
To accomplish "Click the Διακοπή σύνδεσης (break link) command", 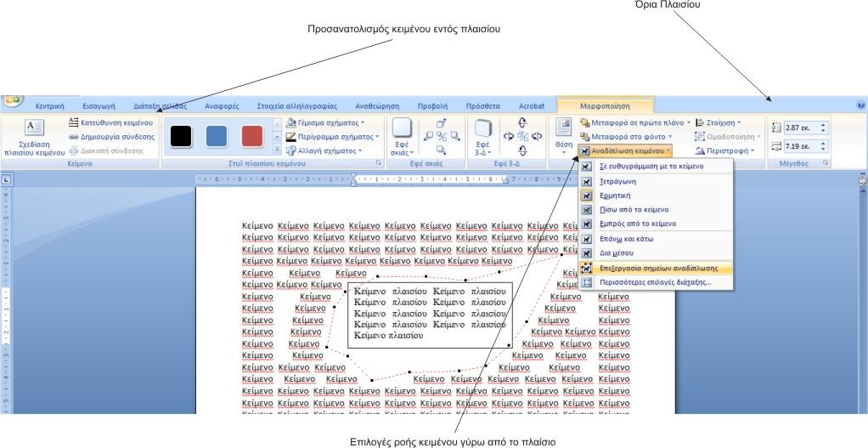I will (x=106, y=150).
